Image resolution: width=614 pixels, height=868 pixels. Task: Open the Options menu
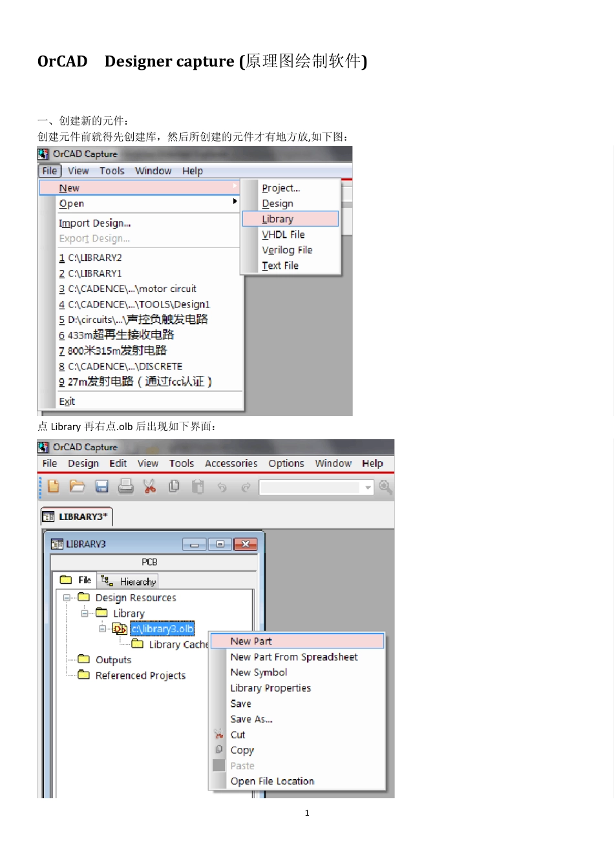[286, 463]
